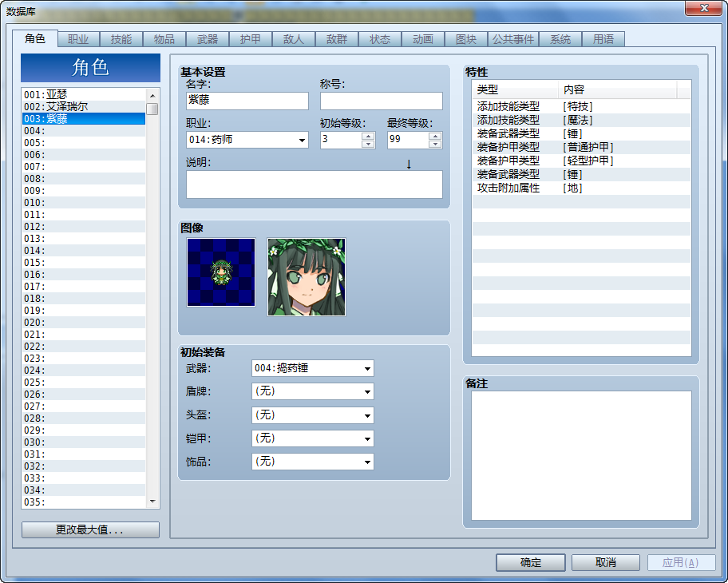Select the 攻击附加属性 [地] trait row

pyautogui.click(x=581, y=188)
